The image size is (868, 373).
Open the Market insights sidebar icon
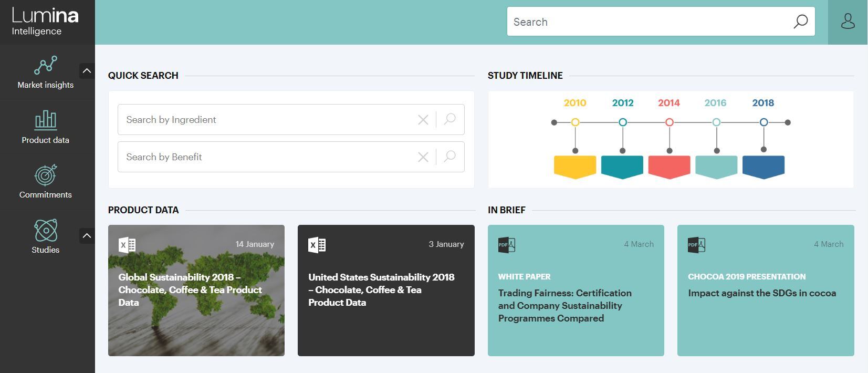click(x=46, y=66)
